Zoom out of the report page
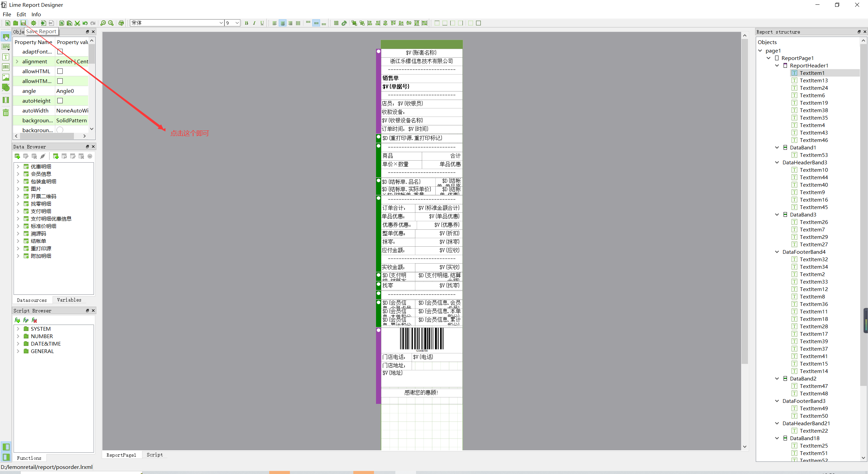This screenshot has height=474, width=868. (x=111, y=23)
